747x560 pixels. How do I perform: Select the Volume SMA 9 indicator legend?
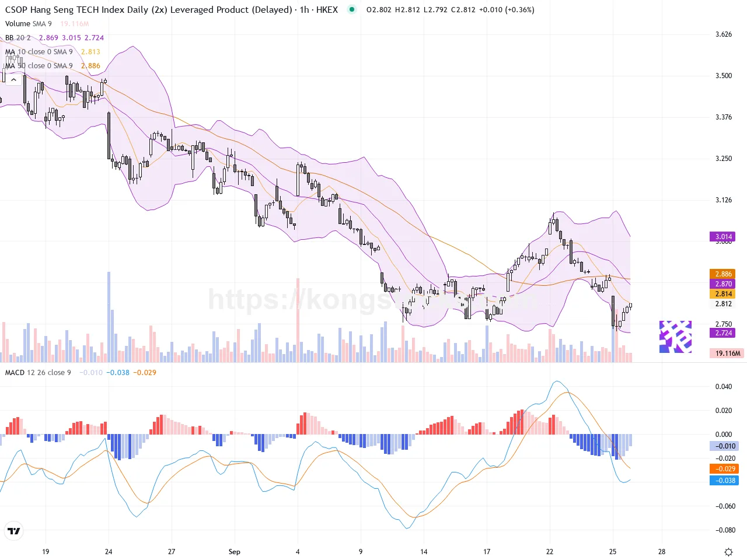click(29, 24)
